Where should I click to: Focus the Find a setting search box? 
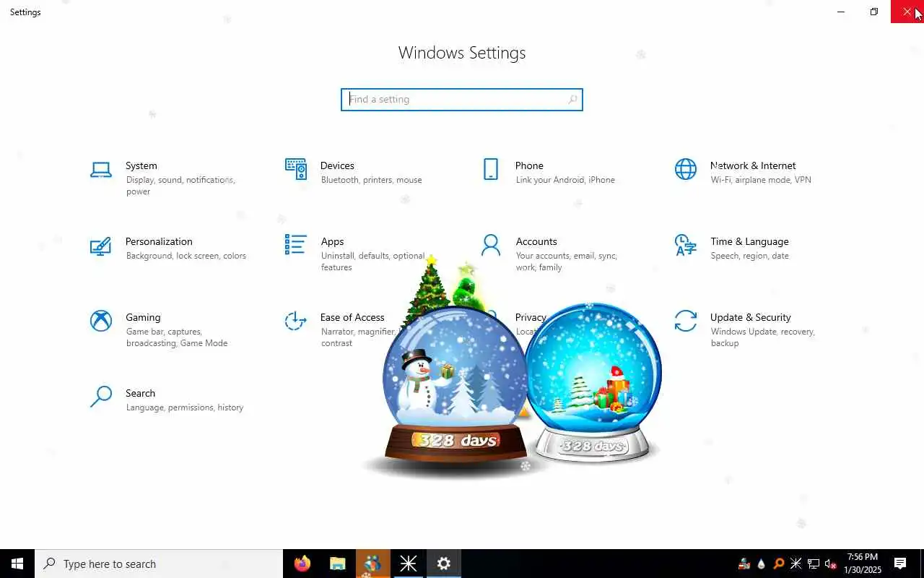click(462, 100)
